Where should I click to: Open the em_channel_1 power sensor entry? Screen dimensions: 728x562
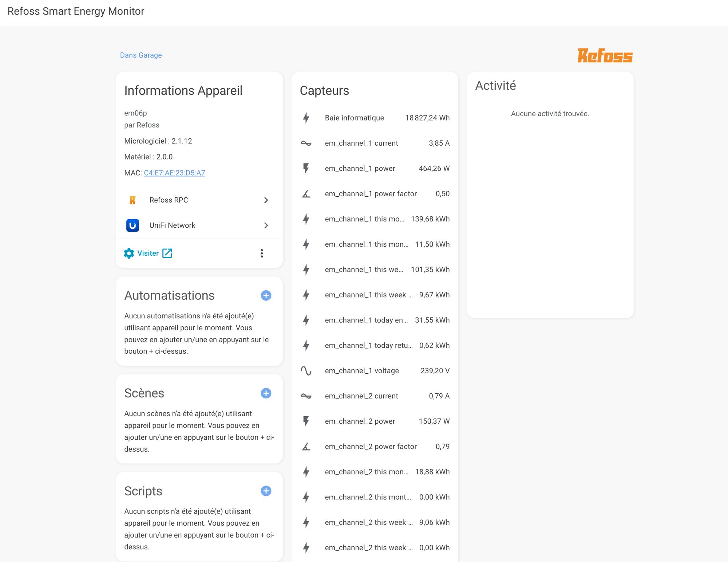pyautogui.click(x=375, y=168)
